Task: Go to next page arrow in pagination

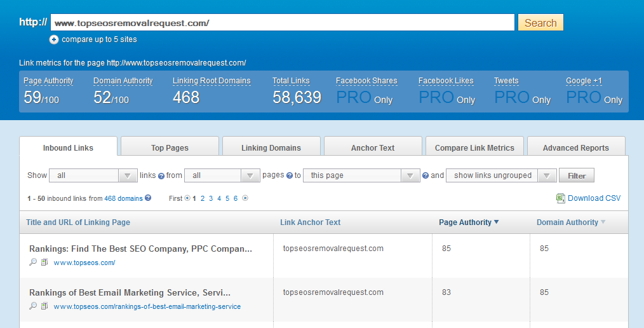Action: tap(245, 198)
